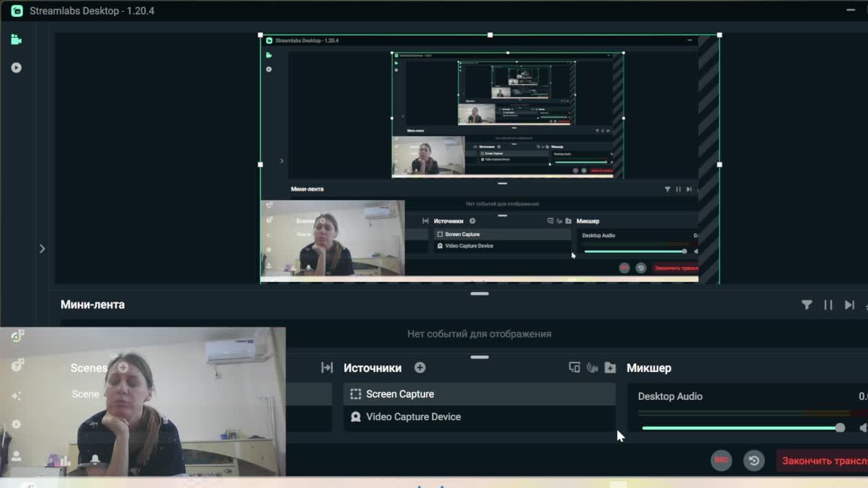Grab the divider handle above Мини-лента
The height and width of the screenshot is (488, 868).
479,293
